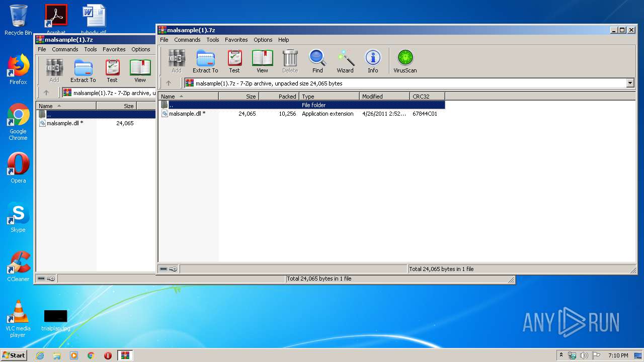
Task: Select the Skype desktop shortcut
Action: pos(18,217)
